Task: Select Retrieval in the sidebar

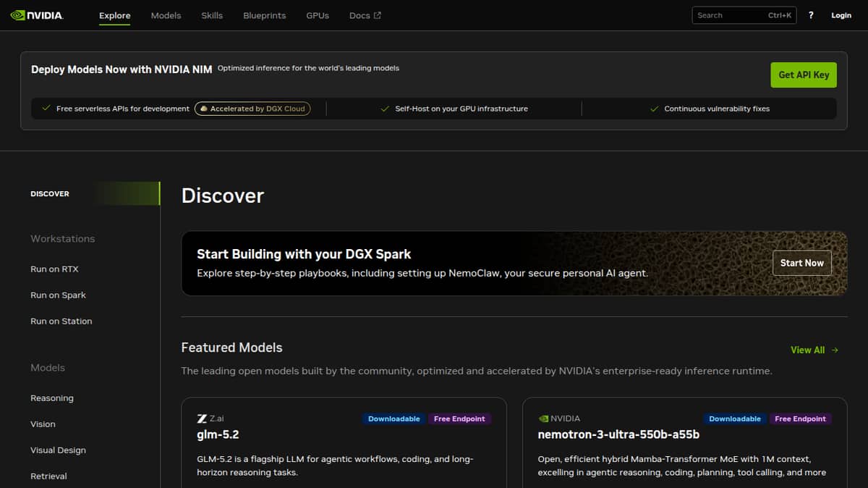Action: click(48, 476)
